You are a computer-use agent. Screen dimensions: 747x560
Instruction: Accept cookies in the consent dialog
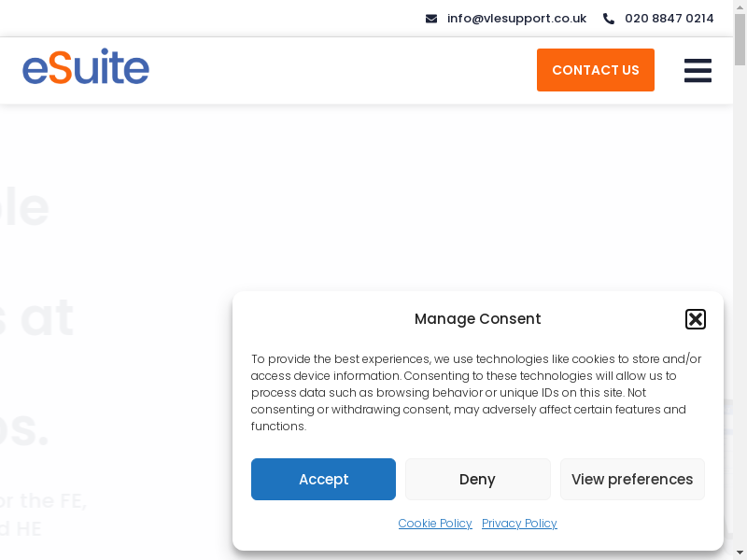coord(323,479)
